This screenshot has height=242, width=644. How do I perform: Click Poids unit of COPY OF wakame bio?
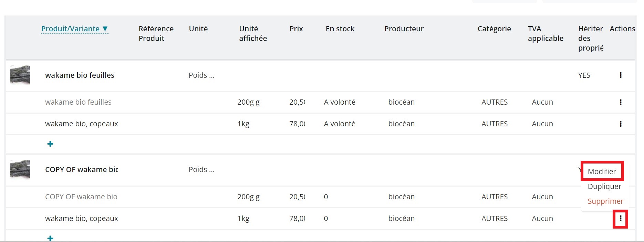point(201,170)
